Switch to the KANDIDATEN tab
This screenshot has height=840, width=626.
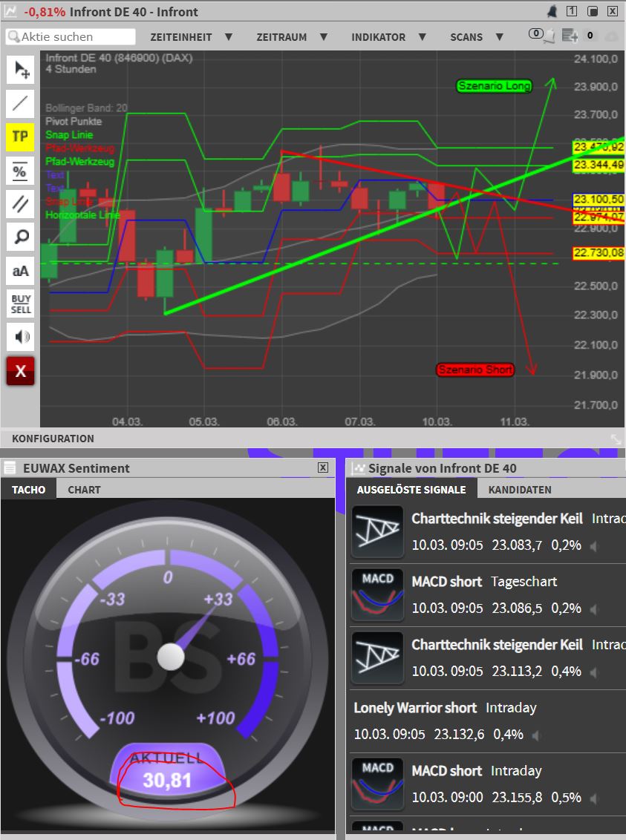tap(520, 490)
